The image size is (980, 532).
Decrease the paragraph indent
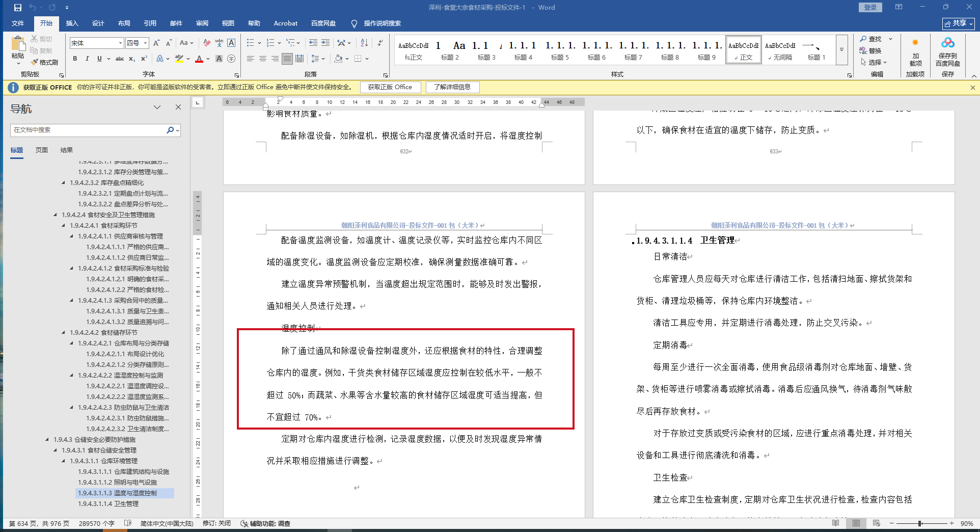coord(313,43)
